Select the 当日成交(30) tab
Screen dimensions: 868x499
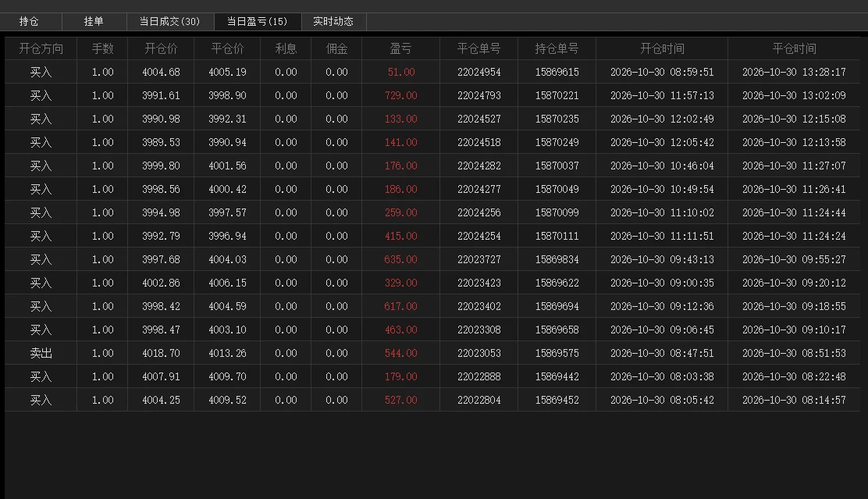(169, 22)
